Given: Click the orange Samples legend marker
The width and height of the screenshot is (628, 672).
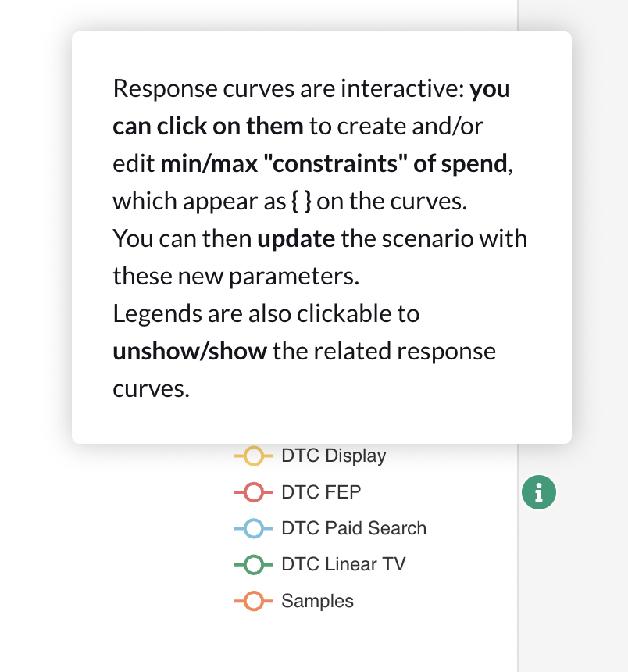Looking at the screenshot, I should 254,601.
